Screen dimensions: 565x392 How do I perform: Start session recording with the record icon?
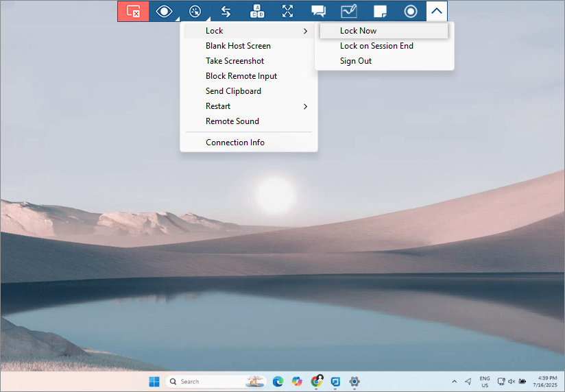(410, 11)
